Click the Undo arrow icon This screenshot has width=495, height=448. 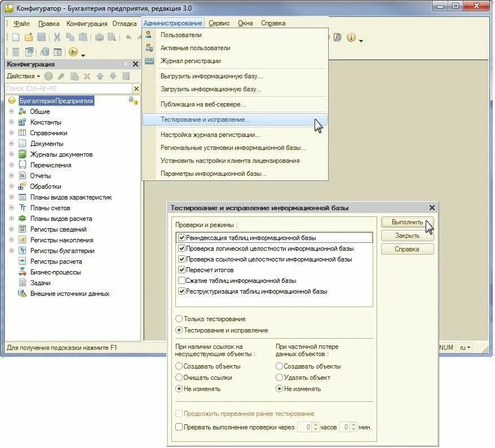[x=129, y=37]
